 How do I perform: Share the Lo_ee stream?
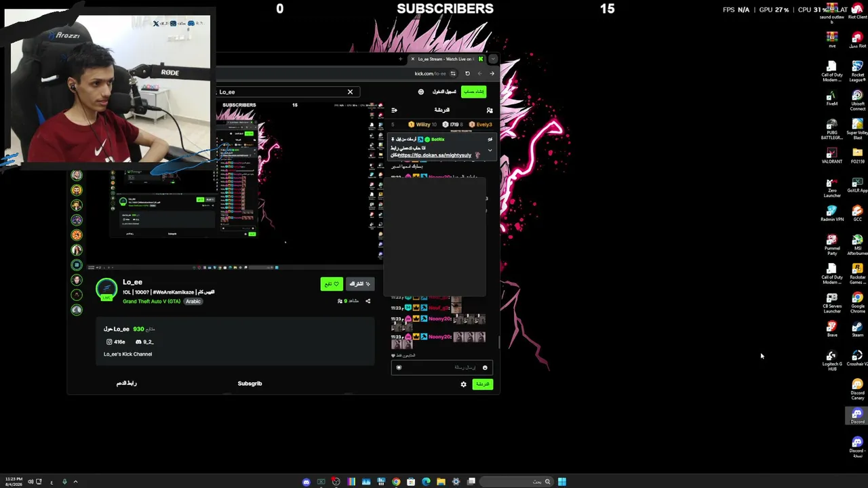tap(368, 301)
